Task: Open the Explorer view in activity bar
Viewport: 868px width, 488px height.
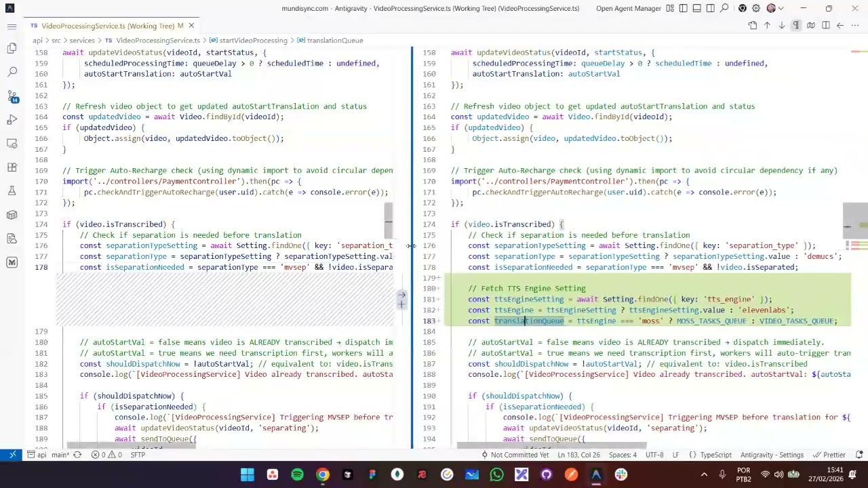Action: pyautogui.click(x=12, y=48)
